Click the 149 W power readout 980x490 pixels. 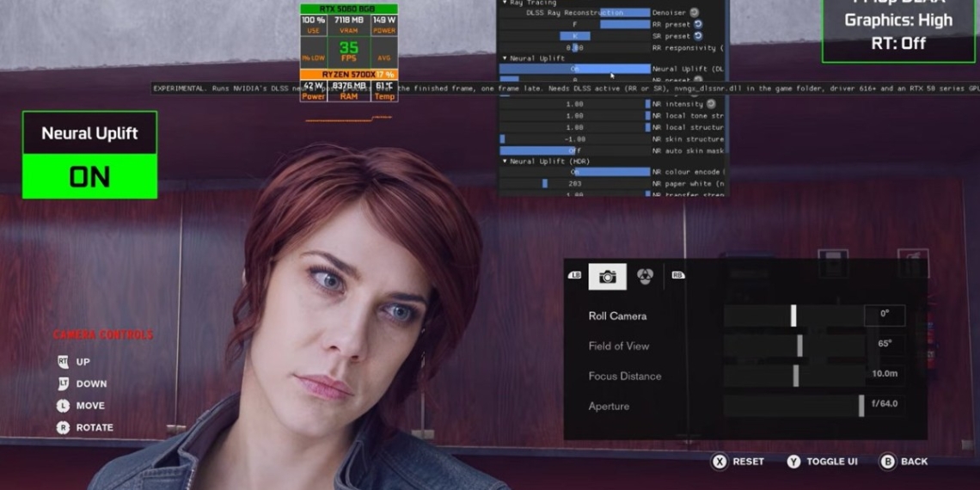click(384, 24)
